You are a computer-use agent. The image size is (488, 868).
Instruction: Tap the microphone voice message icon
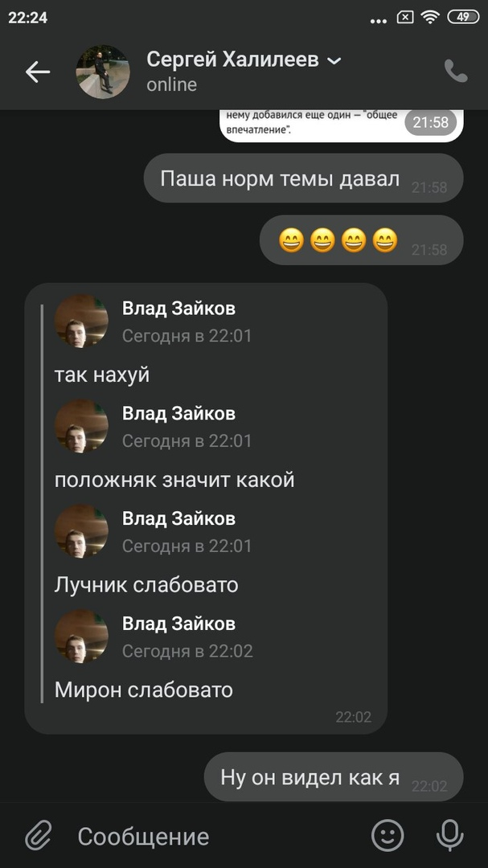pos(449,835)
